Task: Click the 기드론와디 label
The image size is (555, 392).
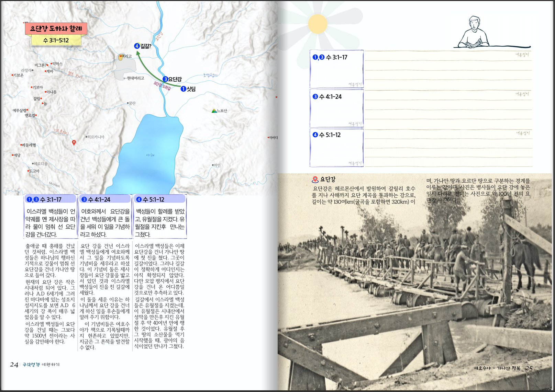Action: click(61, 132)
